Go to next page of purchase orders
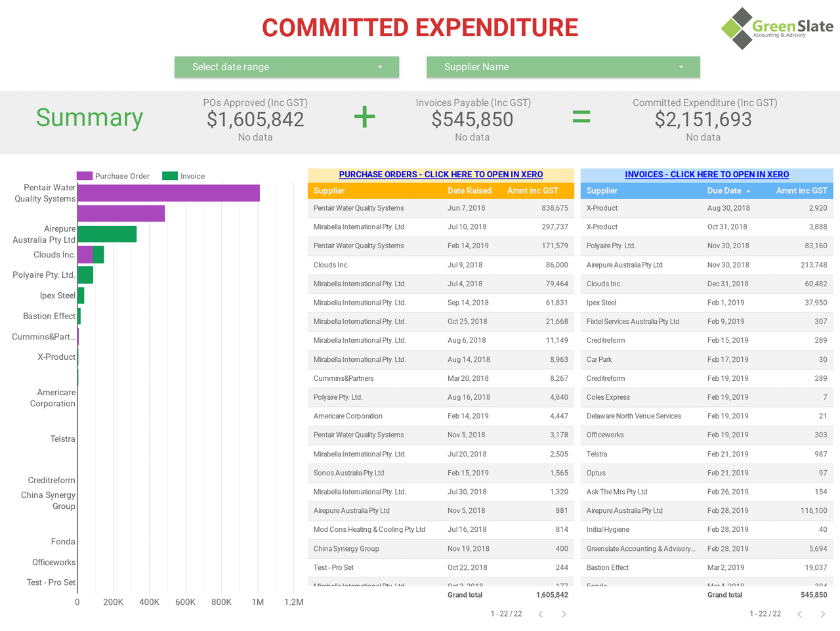This screenshot has height=631, width=840. (563, 614)
